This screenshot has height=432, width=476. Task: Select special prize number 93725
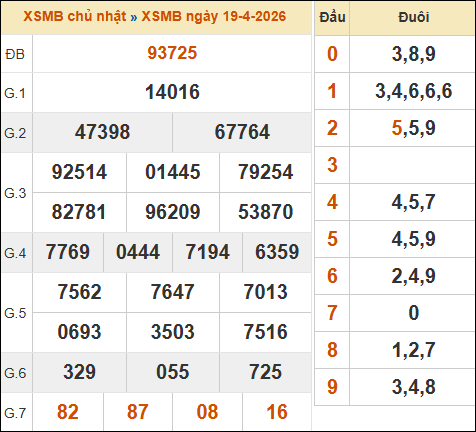coord(172,53)
